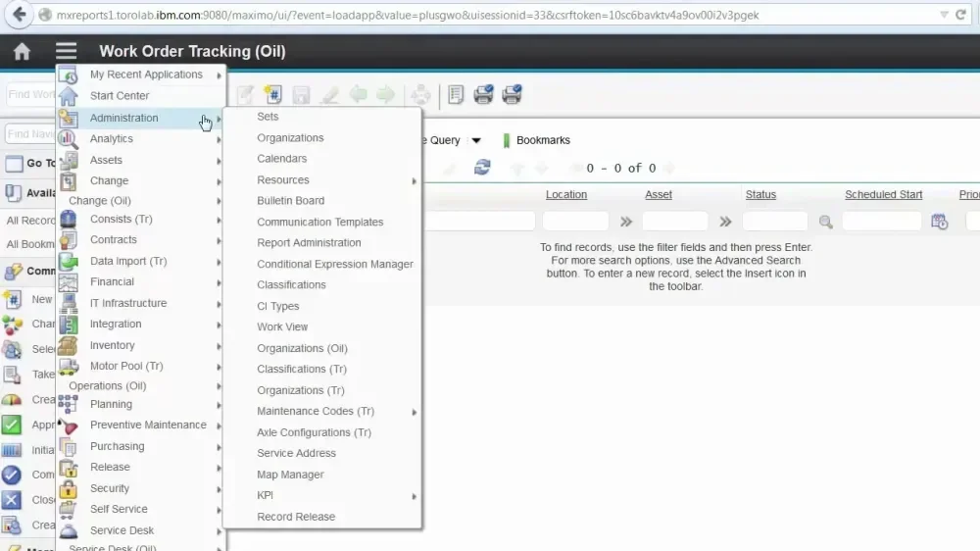Reload the page with refresh icon
The image size is (980, 551).
point(960,15)
